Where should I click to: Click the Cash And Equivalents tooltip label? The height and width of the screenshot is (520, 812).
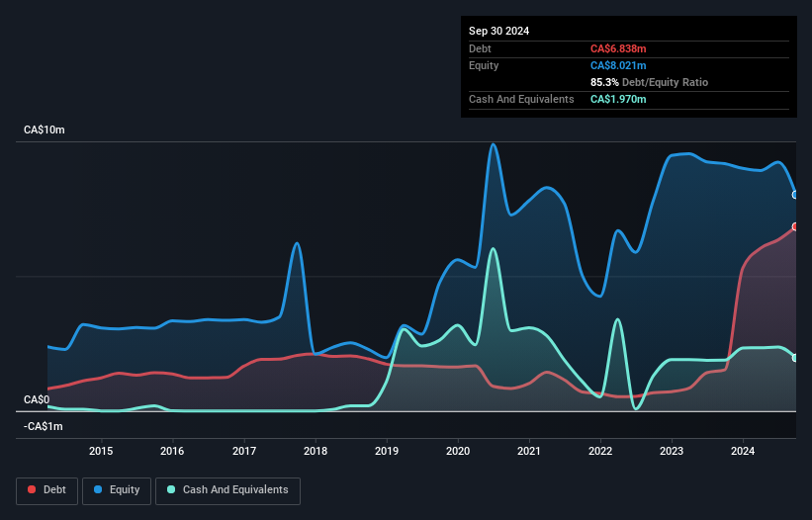(521, 99)
